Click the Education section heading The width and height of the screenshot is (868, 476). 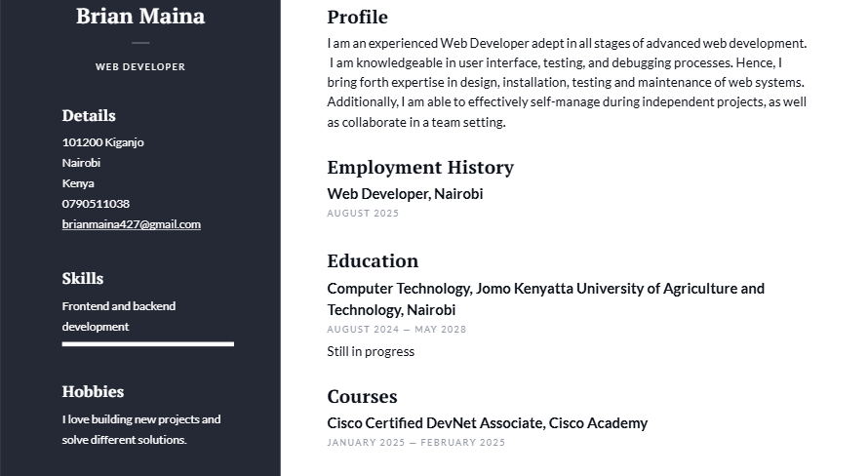(374, 260)
